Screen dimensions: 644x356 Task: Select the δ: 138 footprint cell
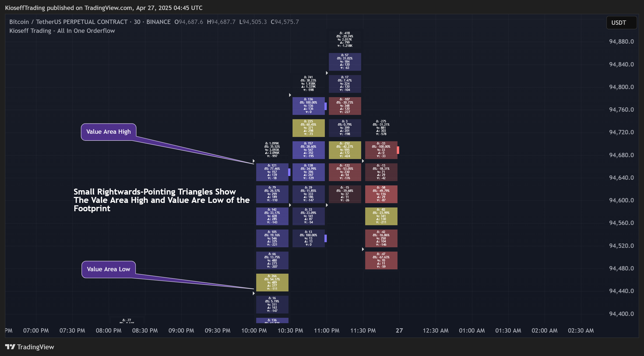pos(308,172)
